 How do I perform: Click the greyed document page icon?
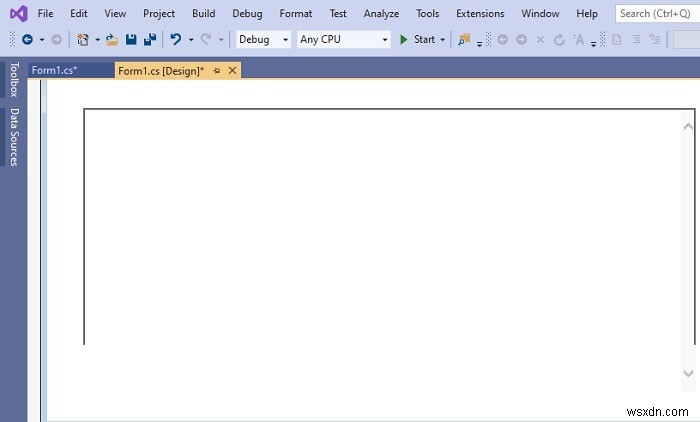click(x=617, y=40)
